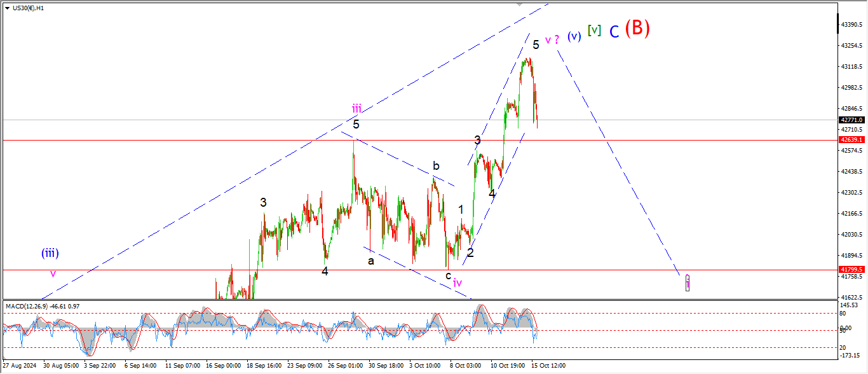Click the blue (v) wave label
The width and height of the screenshot is (868, 374).
pos(574,36)
